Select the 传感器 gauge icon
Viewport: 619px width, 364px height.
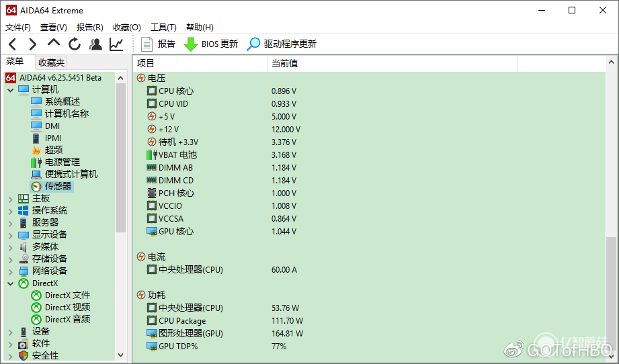[36, 186]
